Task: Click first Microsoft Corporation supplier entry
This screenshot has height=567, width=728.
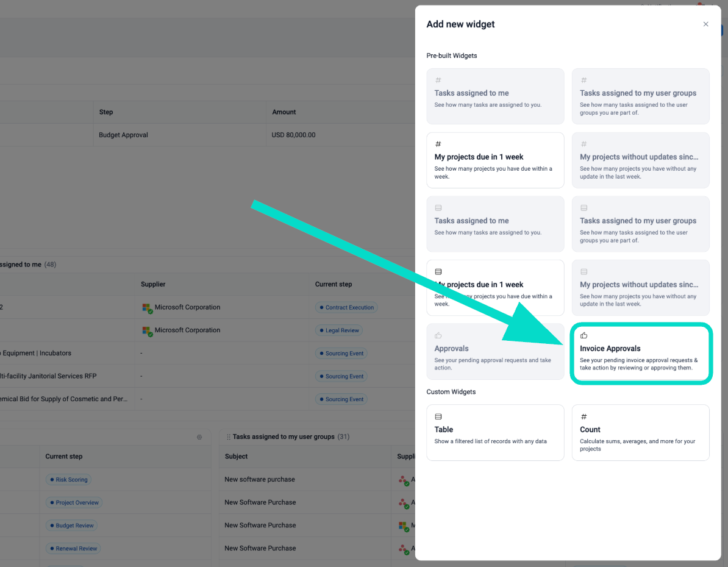Action: (x=187, y=307)
